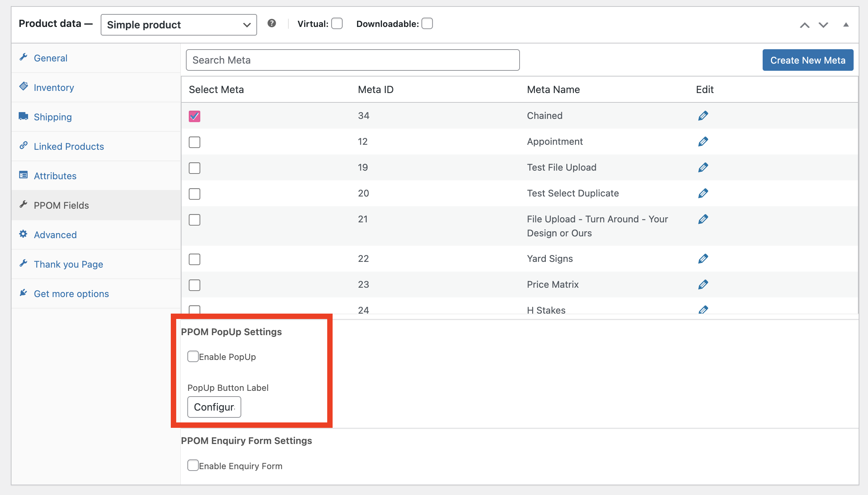Edit the H Stakes meta field
868x495 pixels.
704,310
